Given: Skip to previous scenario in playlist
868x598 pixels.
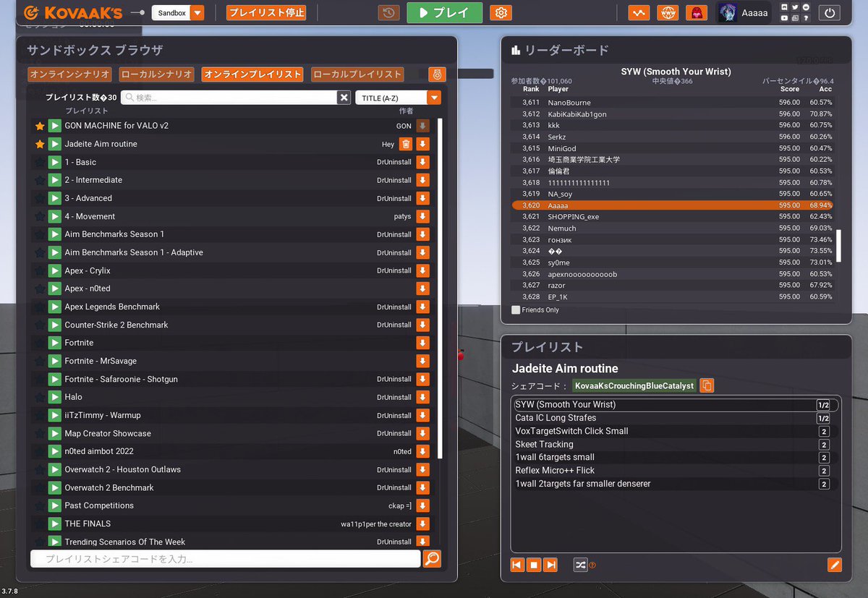Looking at the screenshot, I should tap(517, 565).
